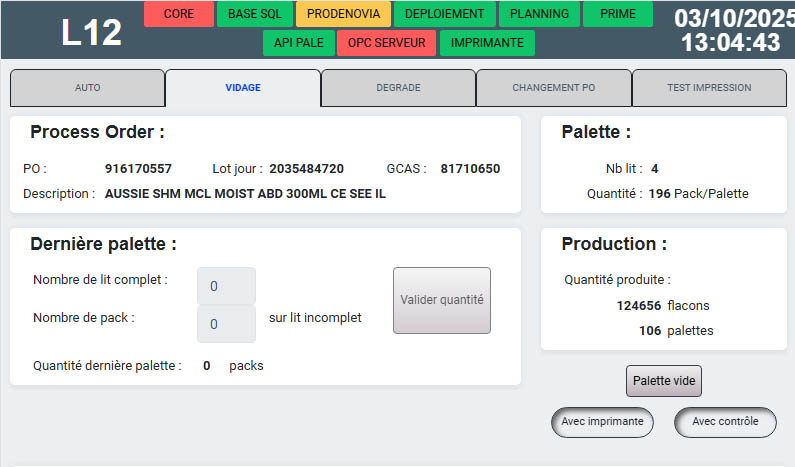
Task: Select the VIDAGE tab
Action: point(243,88)
